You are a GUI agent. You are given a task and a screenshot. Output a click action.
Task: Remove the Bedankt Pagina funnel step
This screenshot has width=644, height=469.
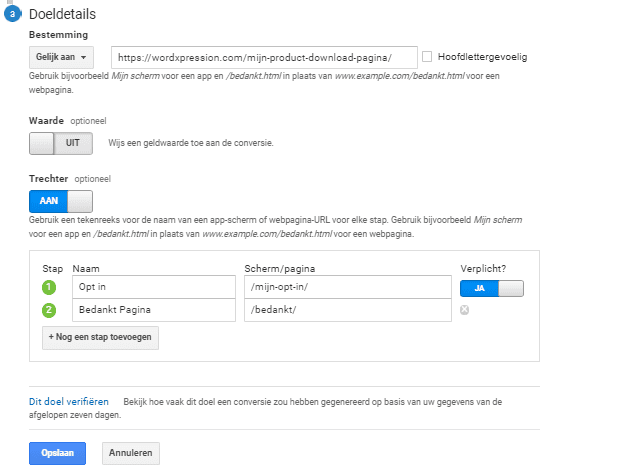pyautogui.click(x=464, y=310)
